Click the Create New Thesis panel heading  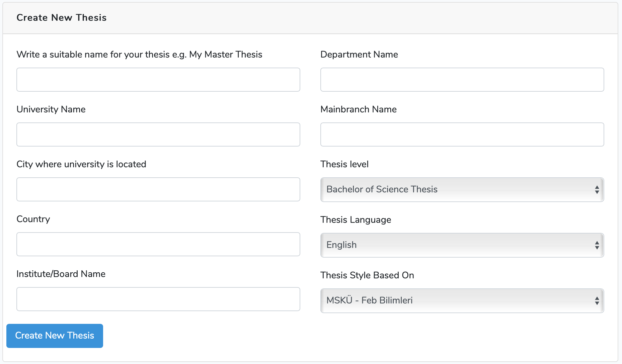click(62, 18)
